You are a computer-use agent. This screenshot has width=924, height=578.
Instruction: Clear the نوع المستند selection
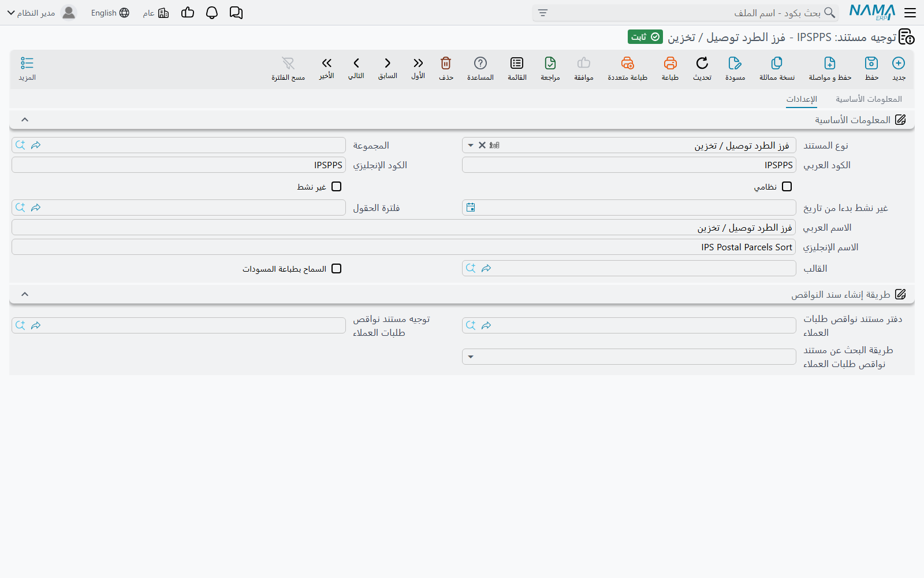tap(482, 146)
